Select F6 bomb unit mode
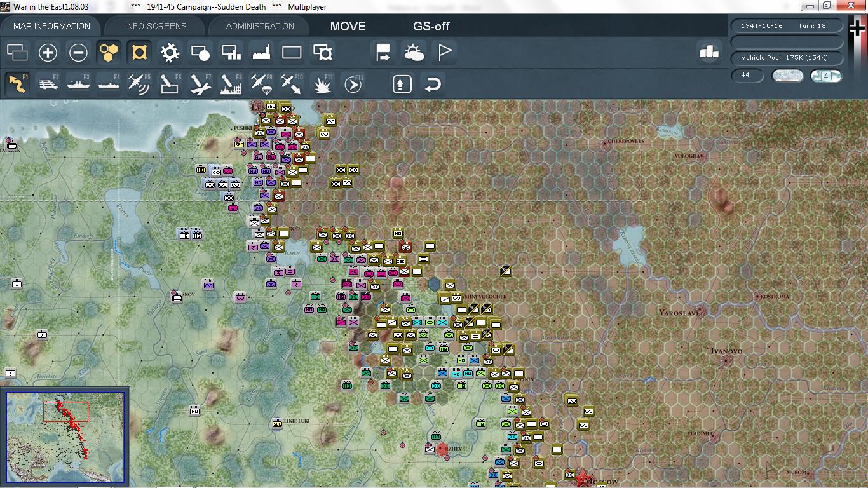868x488 pixels. [170, 84]
